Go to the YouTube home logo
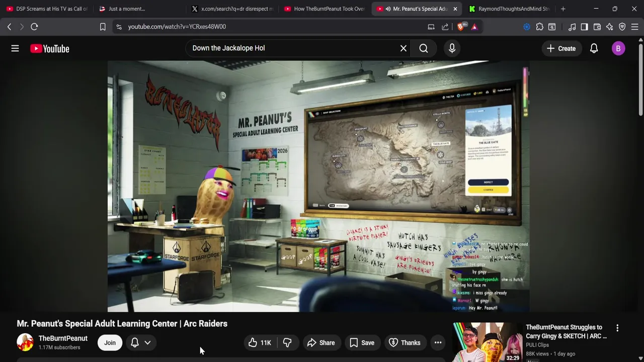Image resolution: width=644 pixels, height=362 pixels. (49, 49)
